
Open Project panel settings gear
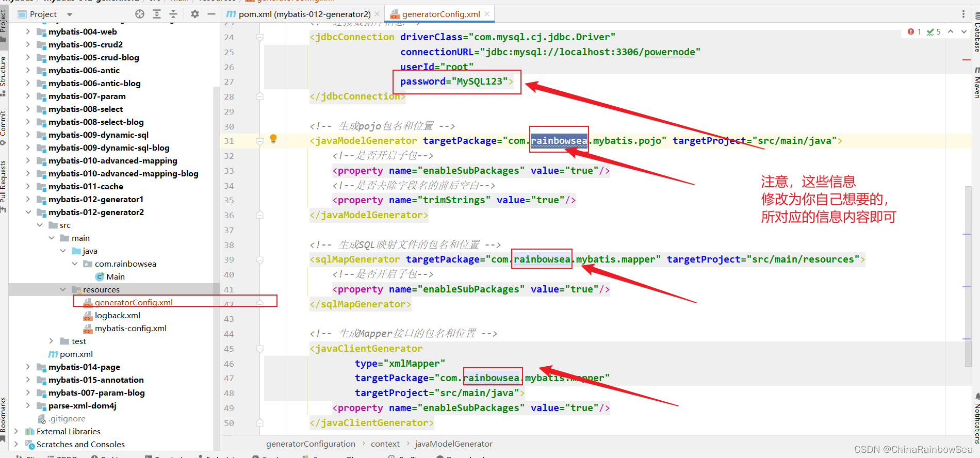(194, 14)
